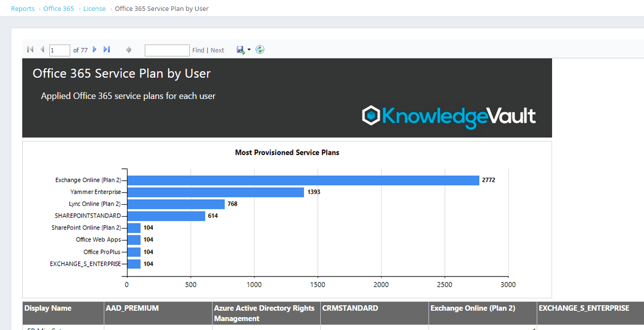This screenshot has width=644, height=330.
Task: Click the 'of 77' page count text
Action: 81,50
